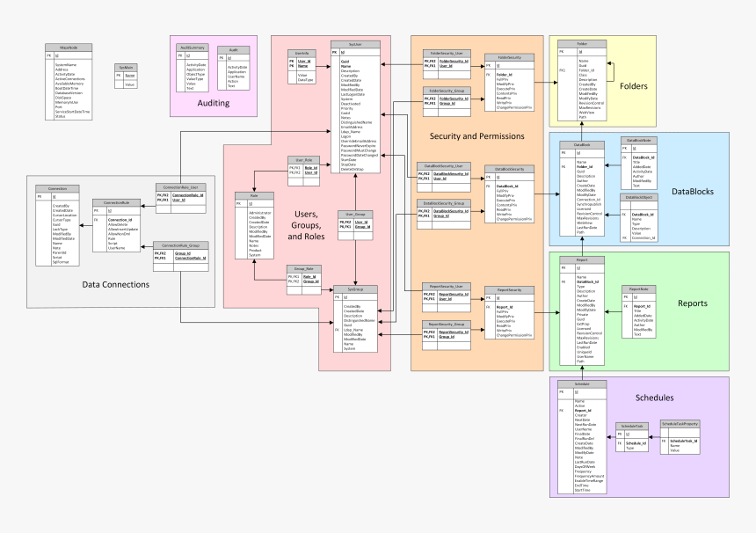Screen dimensions: 756x533
Task: Click ChangePermissionPriv field in FolderSecurity table
Action: 514,107
